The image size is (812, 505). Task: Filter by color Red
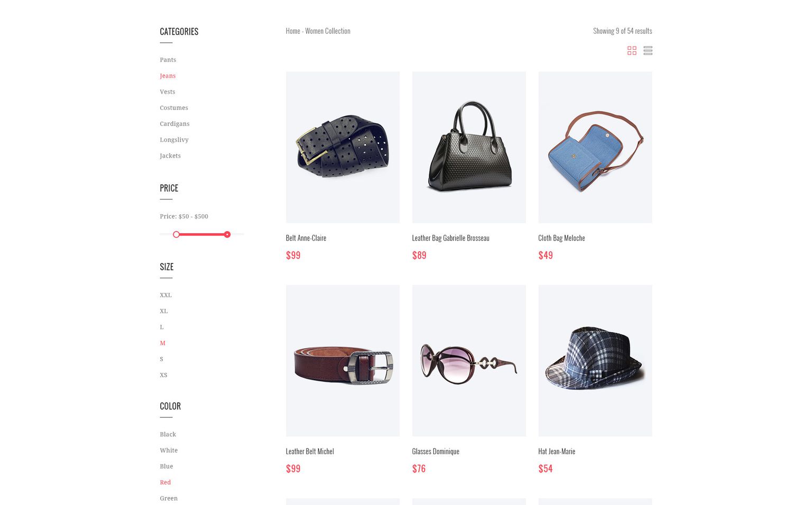[165, 482]
